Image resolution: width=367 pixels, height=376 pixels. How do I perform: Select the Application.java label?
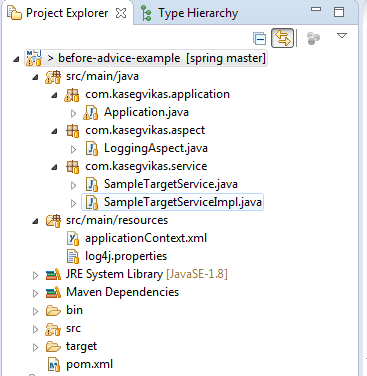tap(146, 112)
